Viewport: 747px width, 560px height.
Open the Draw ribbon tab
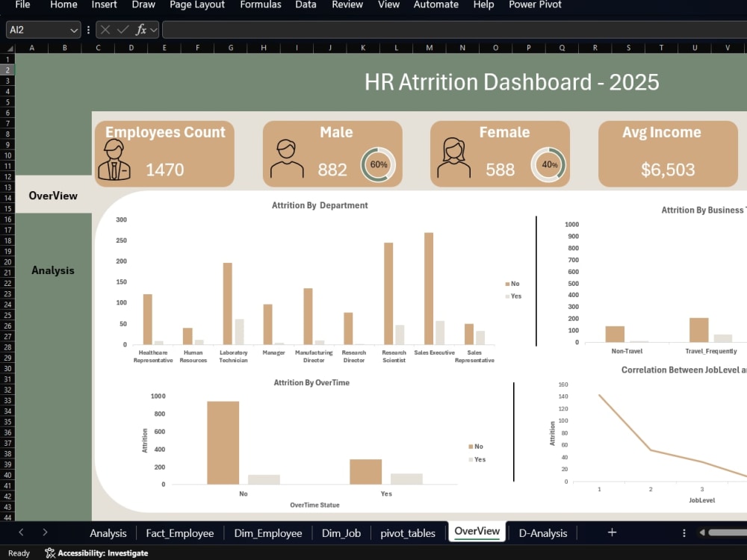tap(143, 4)
